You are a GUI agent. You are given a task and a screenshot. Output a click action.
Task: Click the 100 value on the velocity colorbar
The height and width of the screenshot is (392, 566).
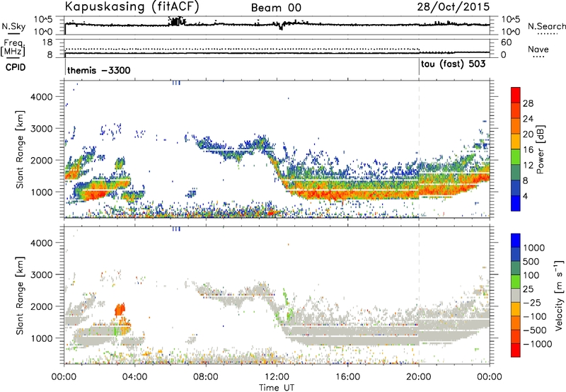click(x=531, y=275)
